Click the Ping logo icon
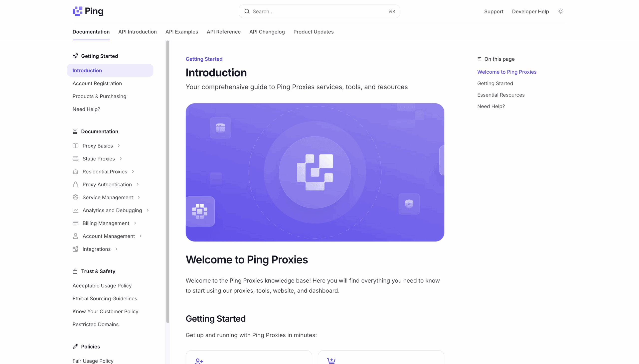Image resolution: width=639 pixels, height=364 pixels. [x=78, y=11]
